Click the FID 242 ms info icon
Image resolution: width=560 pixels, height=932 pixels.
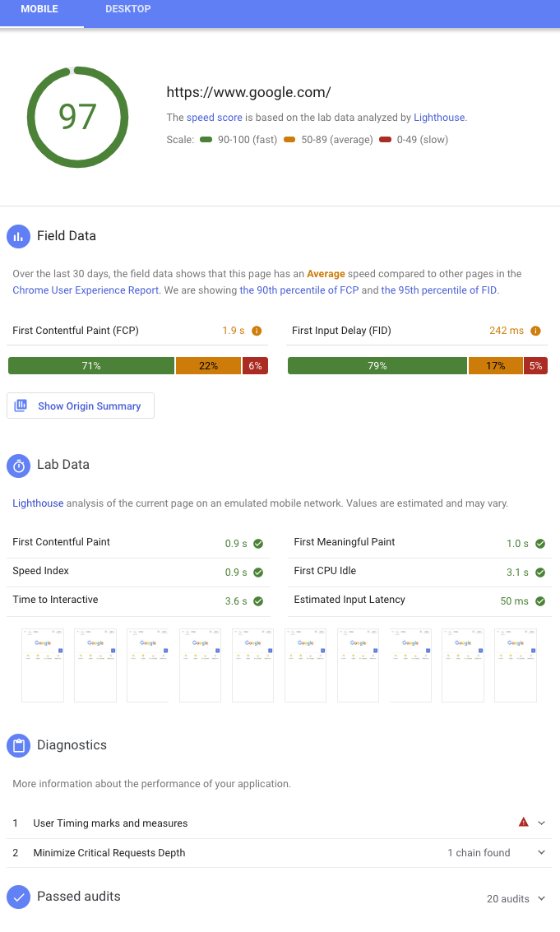(535, 331)
